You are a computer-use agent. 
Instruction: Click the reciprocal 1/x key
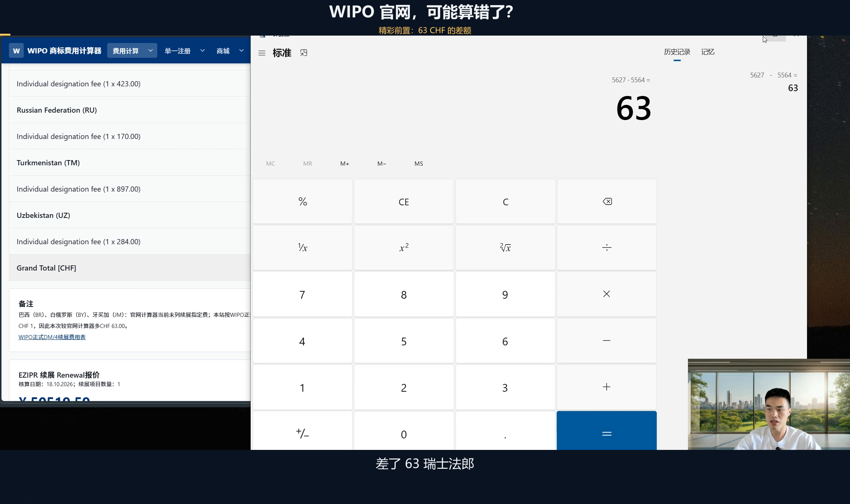pyautogui.click(x=303, y=248)
